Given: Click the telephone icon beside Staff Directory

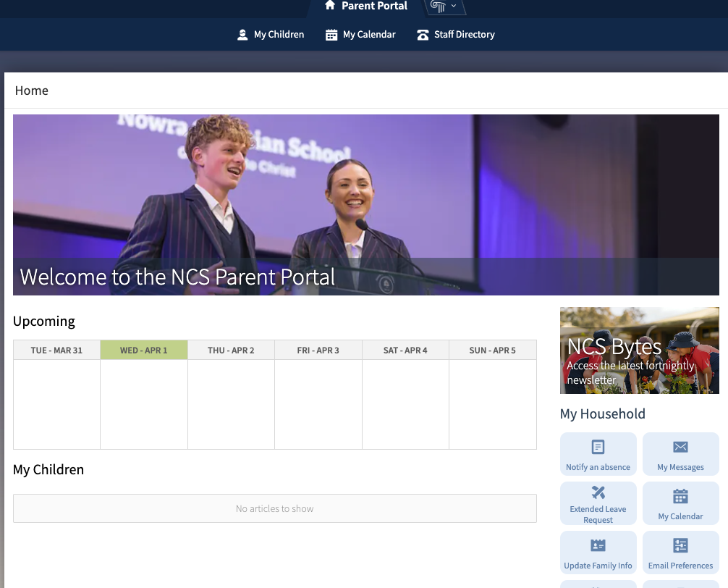Looking at the screenshot, I should coord(423,35).
